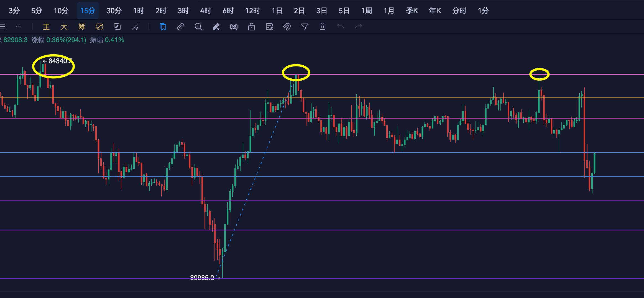Select the 6时 interval

228,11
